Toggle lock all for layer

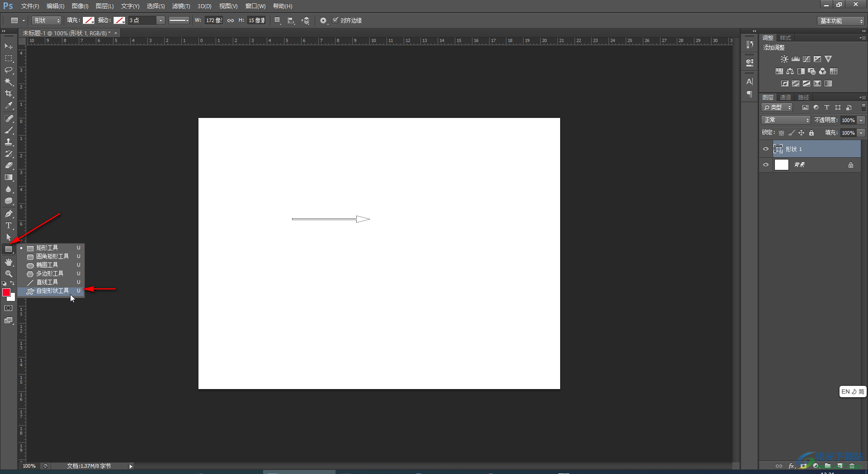[811, 133]
